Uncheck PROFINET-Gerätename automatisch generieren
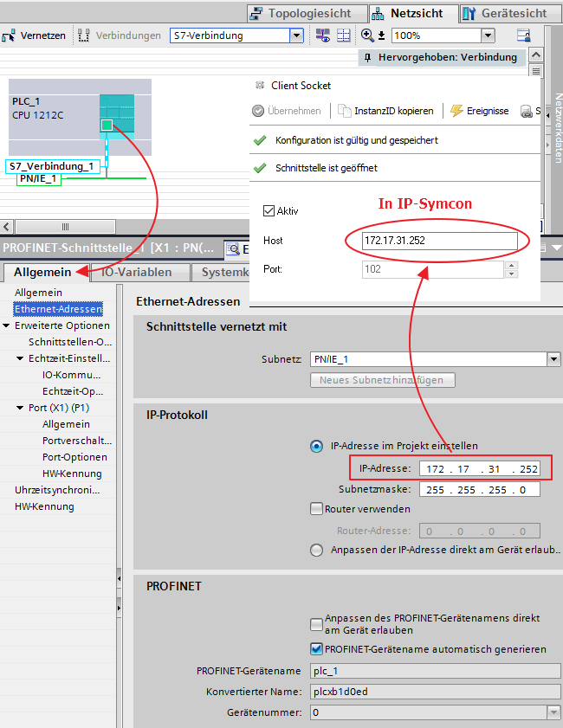The width and height of the screenshot is (563, 728). point(316,648)
